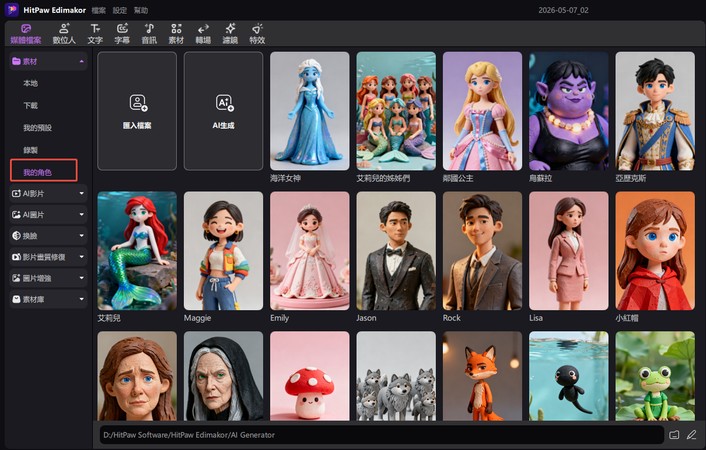
Task: Select 本地 in the sidebar
Action: pos(31,83)
